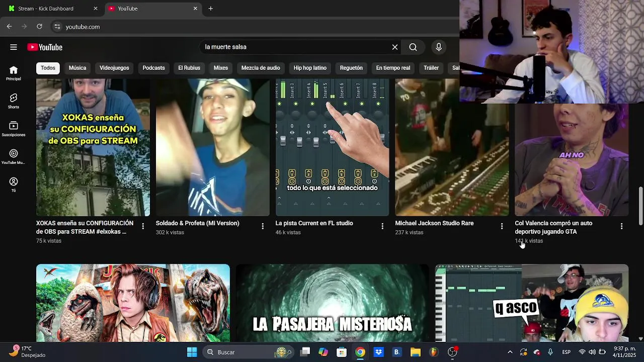Select the Todos filter chip
This screenshot has width=644, height=362.
(48, 68)
